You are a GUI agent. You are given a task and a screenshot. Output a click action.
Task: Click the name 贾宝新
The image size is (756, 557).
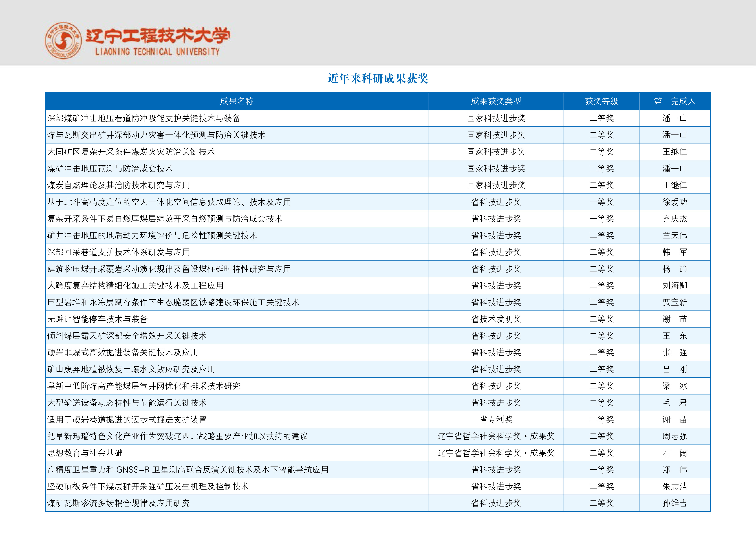pyautogui.click(x=675, y=302)
